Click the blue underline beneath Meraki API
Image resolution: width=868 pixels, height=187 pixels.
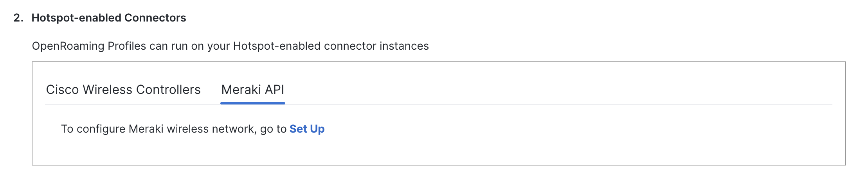(253, 103)
